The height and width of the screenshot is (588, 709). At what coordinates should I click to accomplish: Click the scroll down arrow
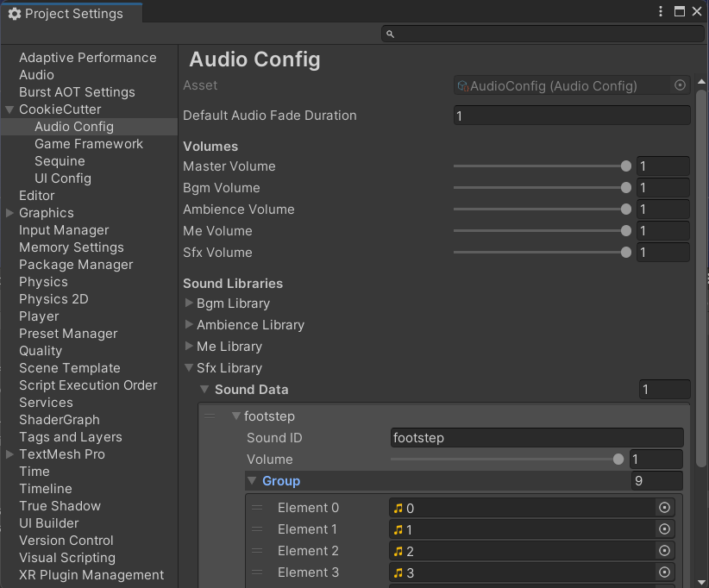click(x=701, y=582)
